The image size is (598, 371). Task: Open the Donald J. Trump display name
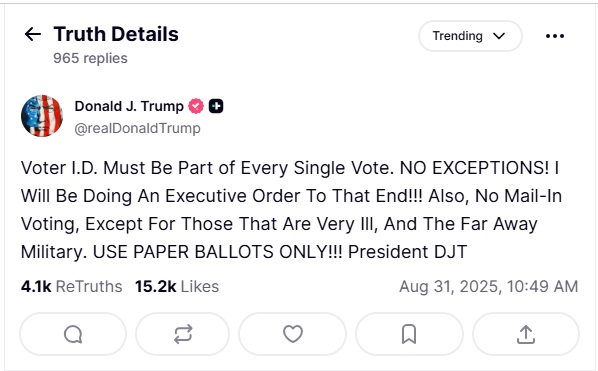[x=129, y=106]
